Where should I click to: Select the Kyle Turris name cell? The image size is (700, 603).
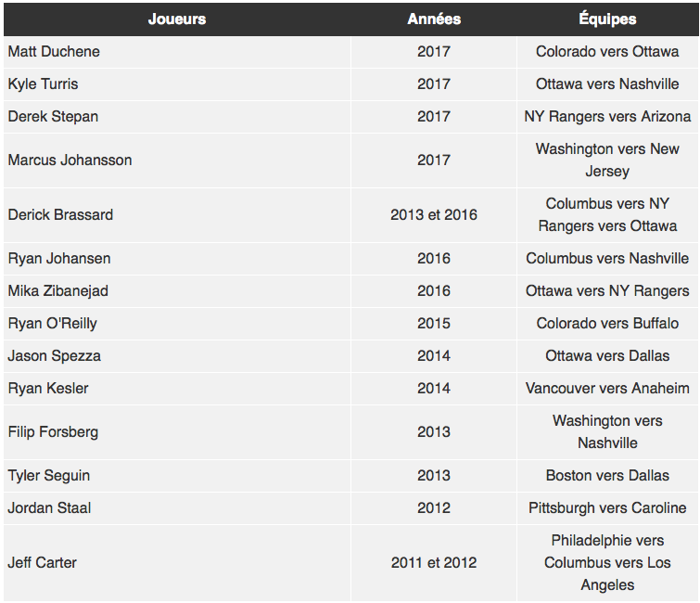pos(177,84)
